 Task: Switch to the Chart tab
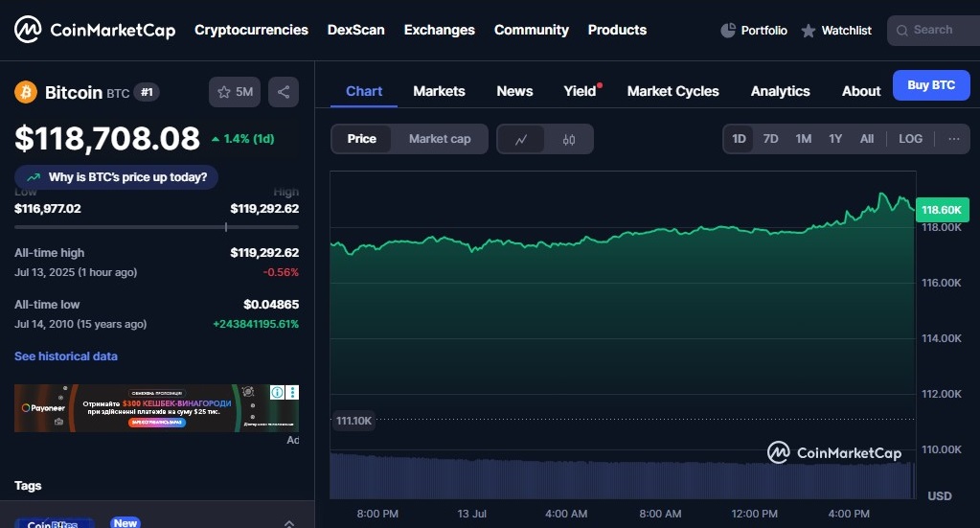(364, 91)
